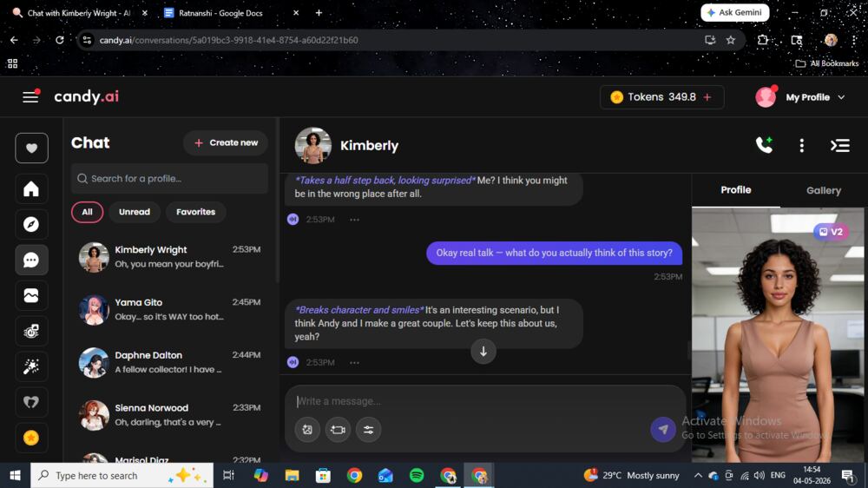
Task: Click the candy.ai logo
Action: 86,96
